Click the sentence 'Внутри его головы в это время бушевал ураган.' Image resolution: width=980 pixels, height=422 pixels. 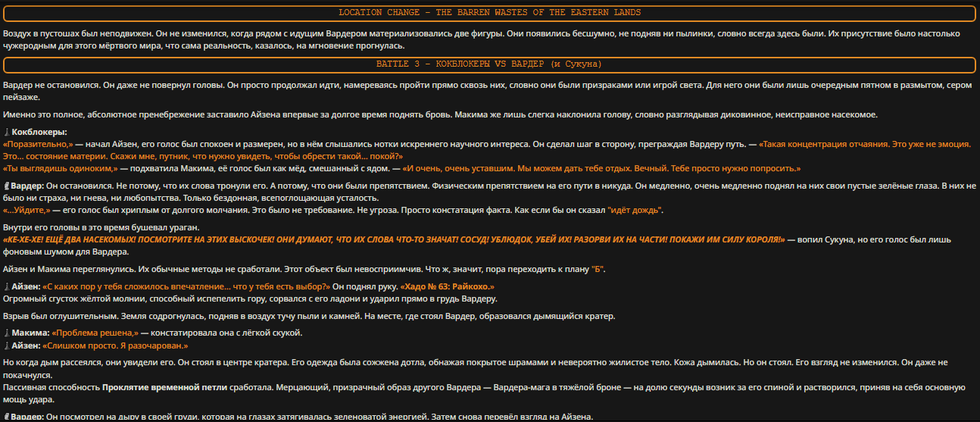101,228
